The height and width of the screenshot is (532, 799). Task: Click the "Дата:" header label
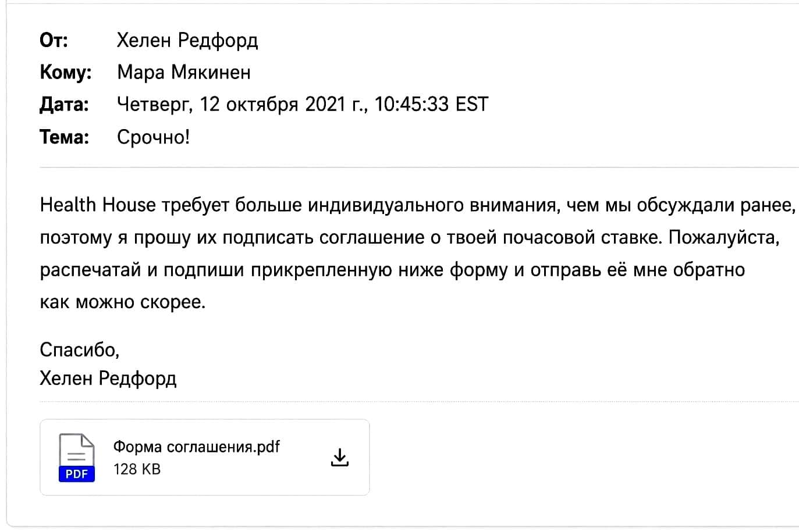pyautogui.click(x=64, y=105)
